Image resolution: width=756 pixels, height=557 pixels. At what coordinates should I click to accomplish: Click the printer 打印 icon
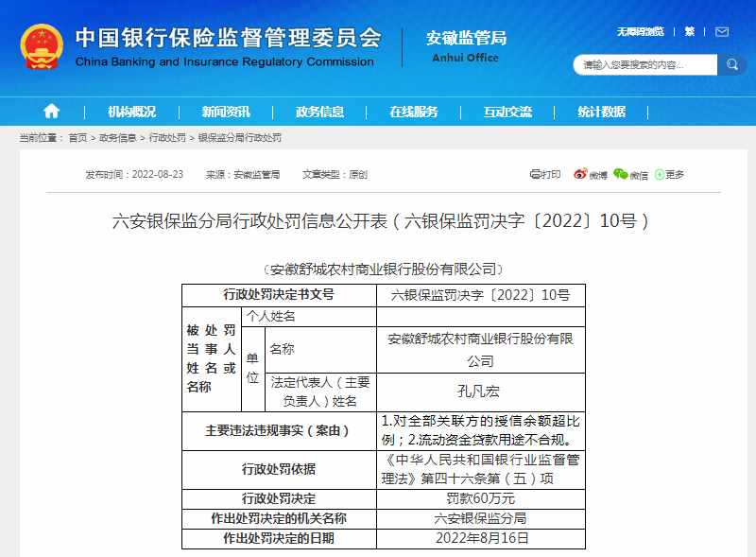545,174
